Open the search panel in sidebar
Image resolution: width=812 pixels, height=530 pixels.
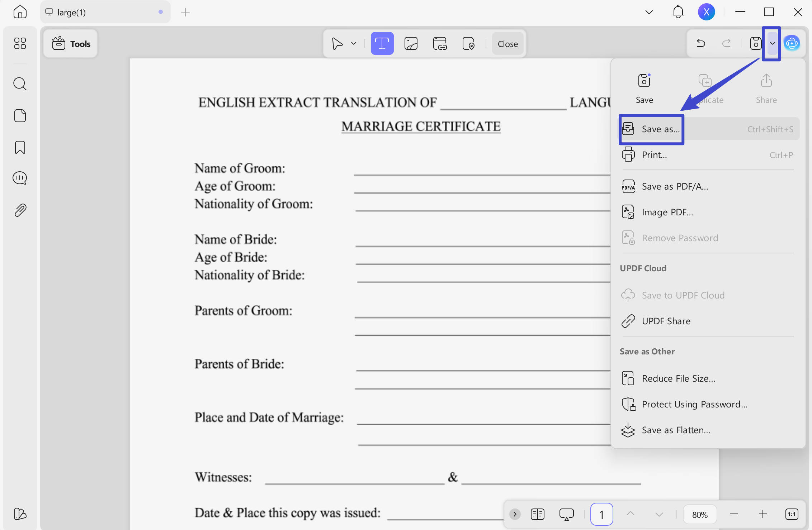coord(20,84)
